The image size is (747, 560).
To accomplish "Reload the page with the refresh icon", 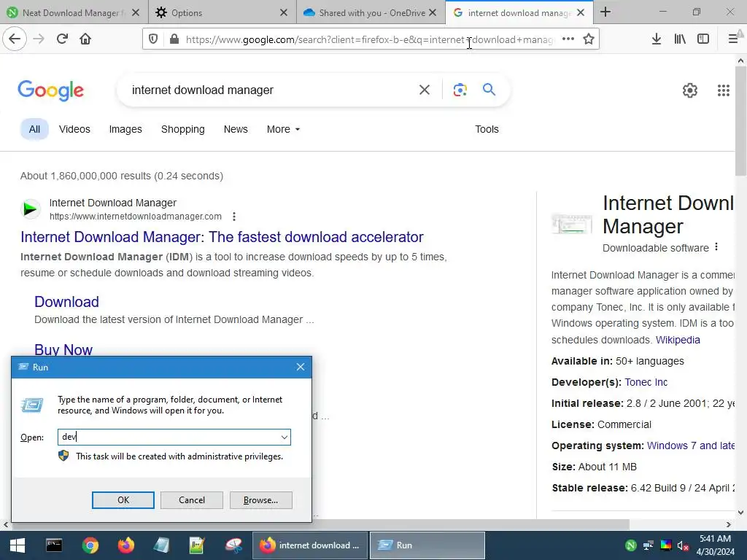I will tap(62, 39).
